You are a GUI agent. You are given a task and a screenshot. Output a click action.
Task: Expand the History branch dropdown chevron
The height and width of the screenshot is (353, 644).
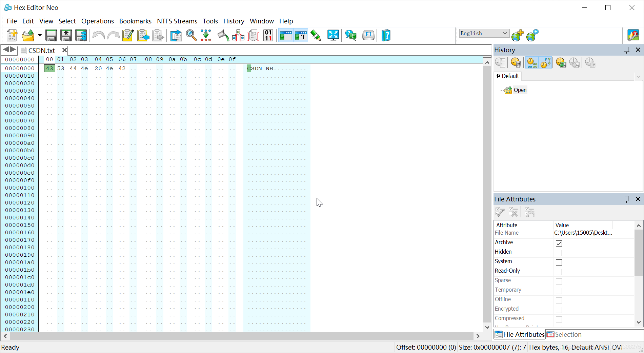coord(638,77)
